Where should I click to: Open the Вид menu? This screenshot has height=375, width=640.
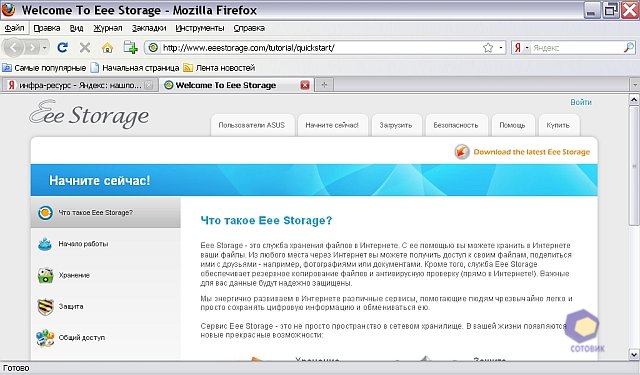(x=76, y=28)
